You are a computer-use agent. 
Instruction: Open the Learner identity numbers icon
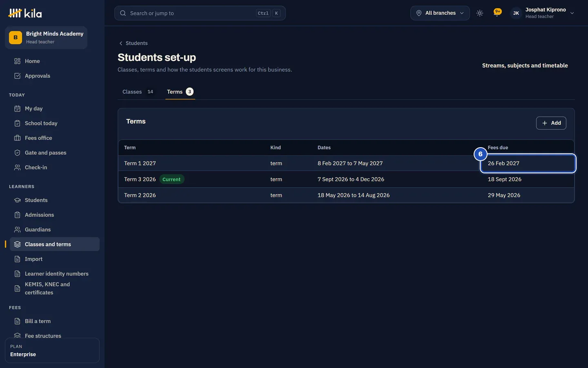[17, 274]
